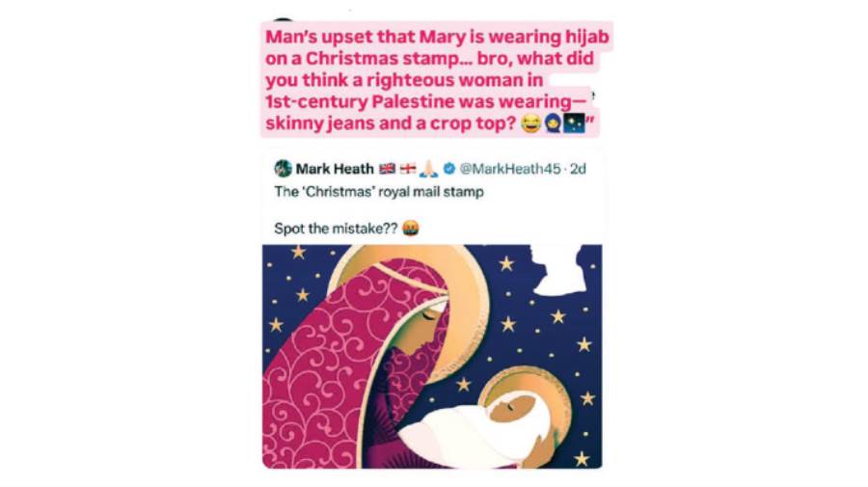Open the Christmas stamp image by Mary's face
868x487 pixels.
432,317
